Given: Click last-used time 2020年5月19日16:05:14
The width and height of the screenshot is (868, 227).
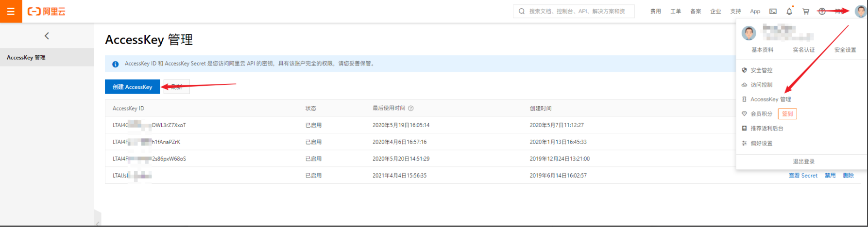Looking at the screenshot, I should pos(401,125).
